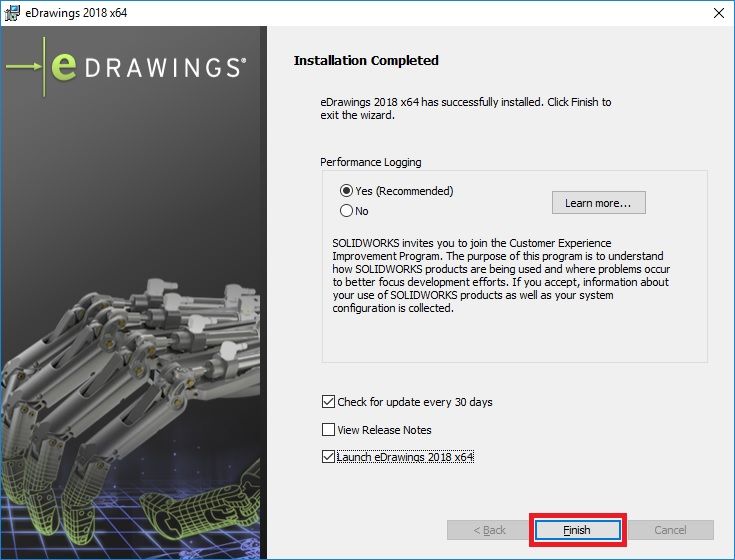
Task: Click the grayed-out Cancel button
Action: coord(670,530)
